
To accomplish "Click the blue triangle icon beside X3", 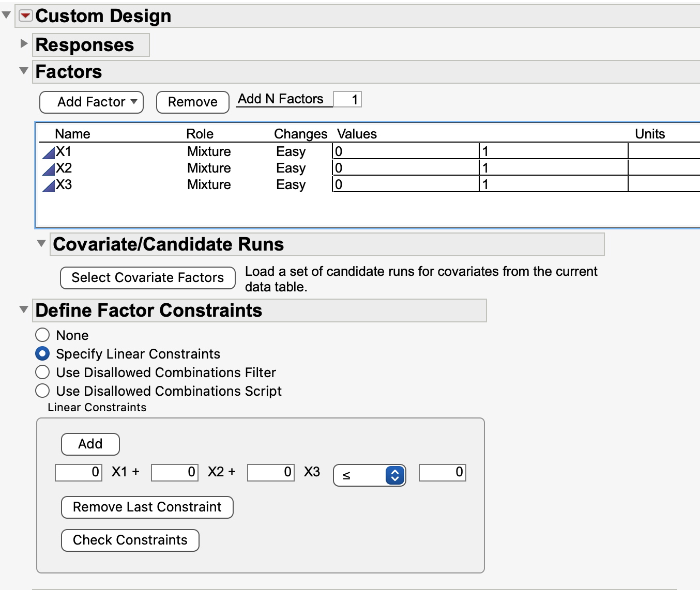I will point(49,185).
